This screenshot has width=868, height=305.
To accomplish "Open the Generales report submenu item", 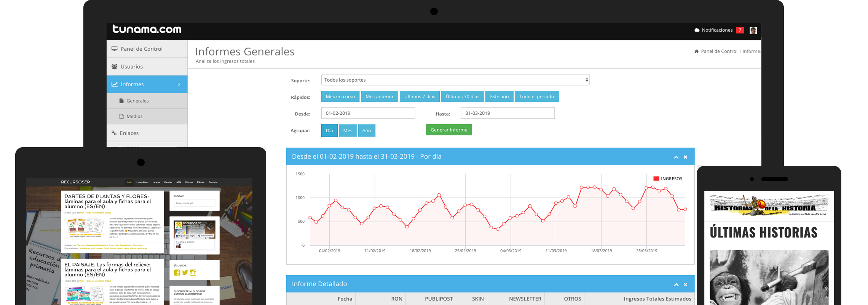I will pos(147,101).
